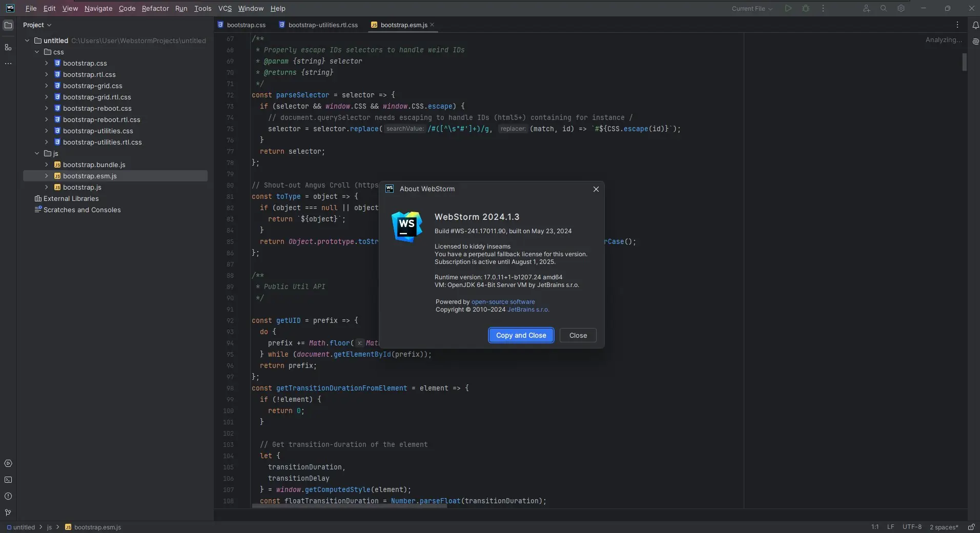
Task: Open the Git version control tool window
Action: point(8,512)
